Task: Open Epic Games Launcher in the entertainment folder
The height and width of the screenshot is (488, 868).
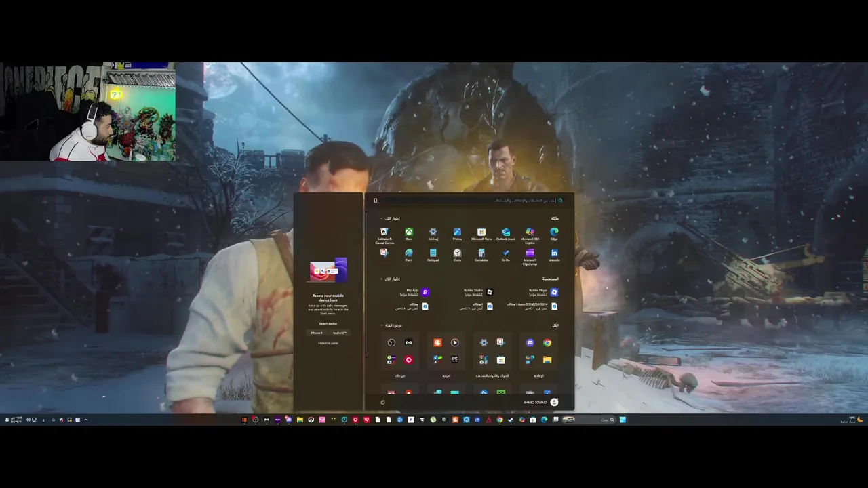Action: 455,360
